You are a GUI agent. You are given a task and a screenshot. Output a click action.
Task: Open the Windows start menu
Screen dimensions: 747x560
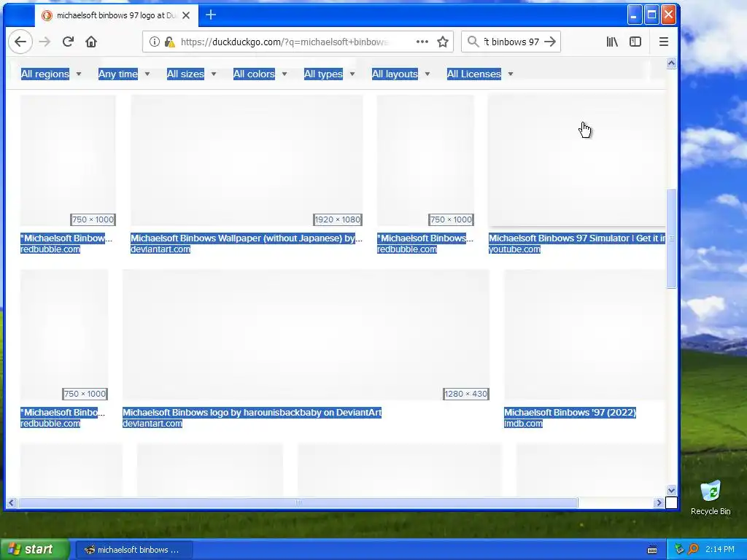(x=34, y=549)
